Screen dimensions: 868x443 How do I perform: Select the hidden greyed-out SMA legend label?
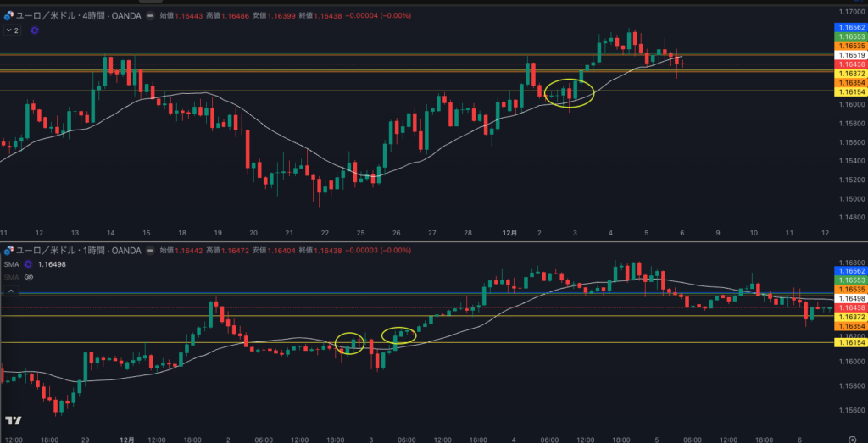10,277
